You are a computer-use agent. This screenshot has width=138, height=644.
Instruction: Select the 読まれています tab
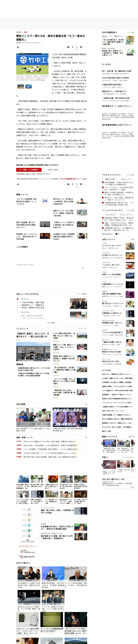(x=110, y=179)
